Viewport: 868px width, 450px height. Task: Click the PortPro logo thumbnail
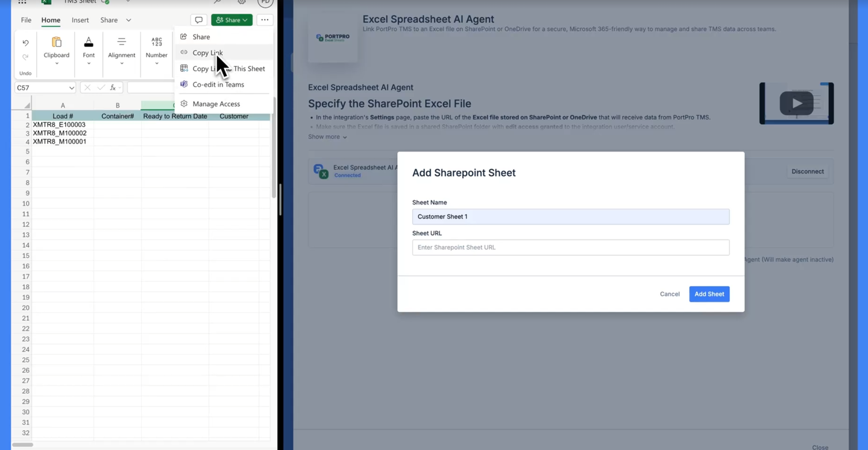coord(333,37)
